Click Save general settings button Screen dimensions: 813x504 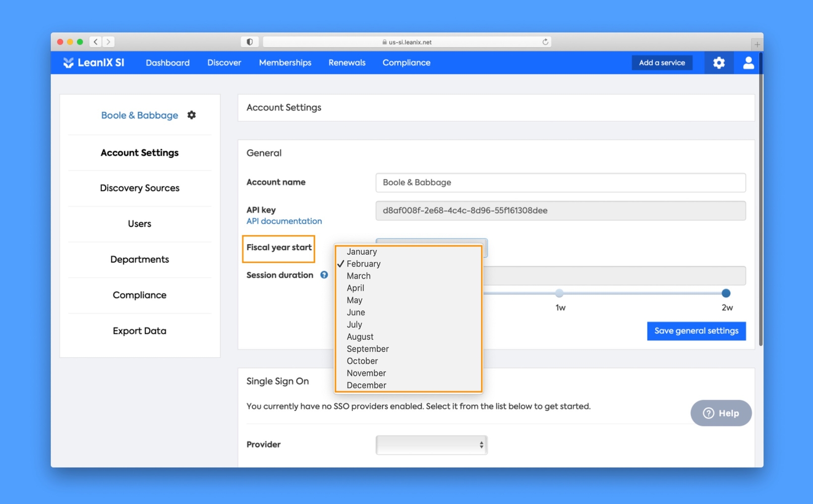pos(696,331)
